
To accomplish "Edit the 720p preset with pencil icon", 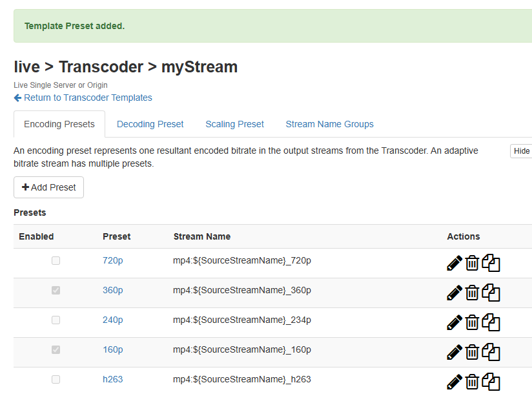I will pyautogui.click(x=455, y=263).
